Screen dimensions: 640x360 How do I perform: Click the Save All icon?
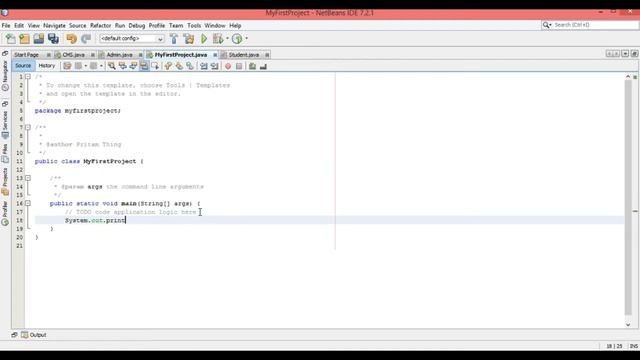pyautogui.click(x=53, y=39)
